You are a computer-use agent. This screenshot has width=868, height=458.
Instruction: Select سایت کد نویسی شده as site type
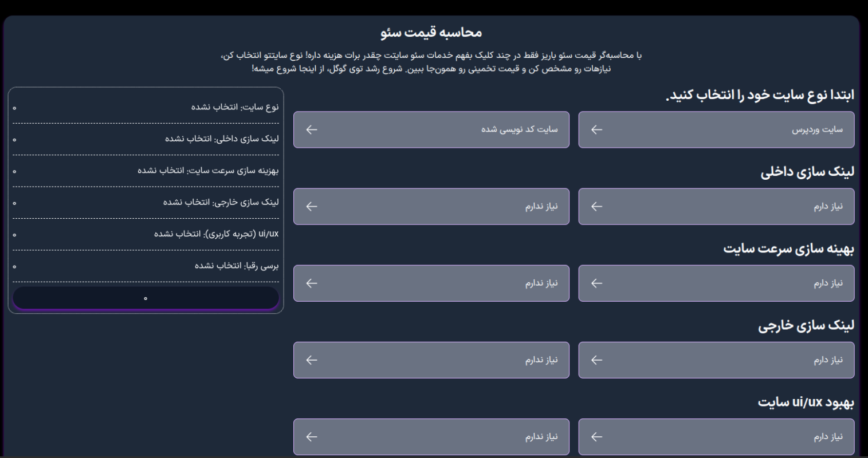431,130
